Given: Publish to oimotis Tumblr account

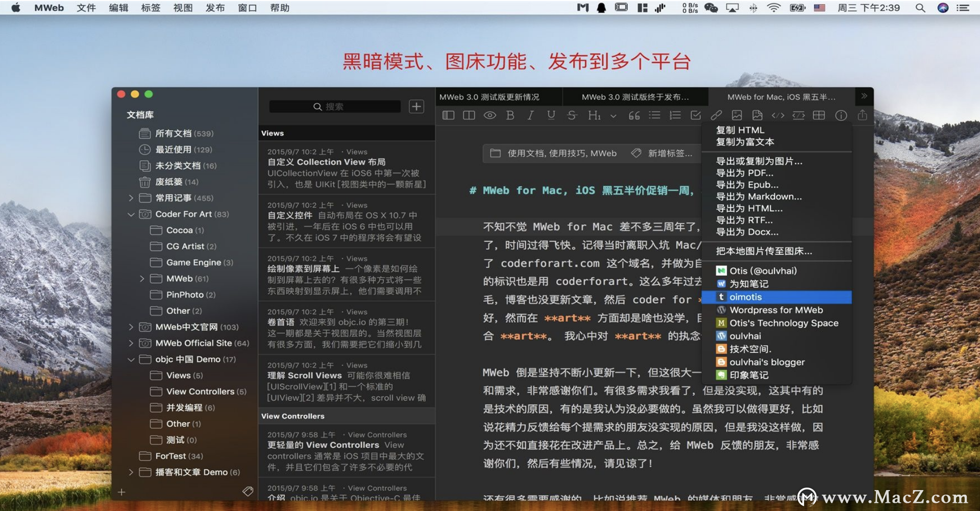Looking at the screenshot, I should [776, 297].
